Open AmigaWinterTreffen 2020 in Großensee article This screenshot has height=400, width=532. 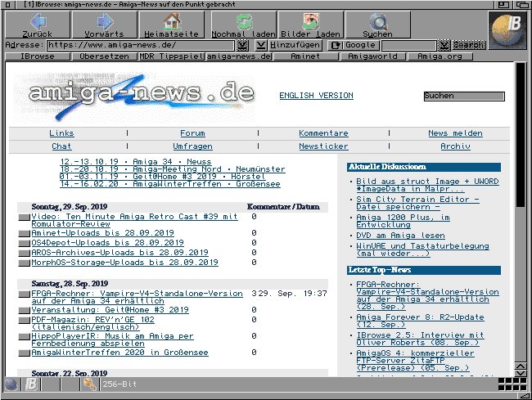pyautogui.click(x=119, y=353)
